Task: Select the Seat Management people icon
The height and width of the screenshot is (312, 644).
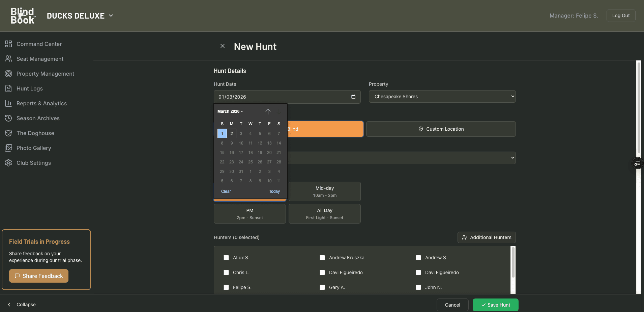Action: [x=9, y=58]
